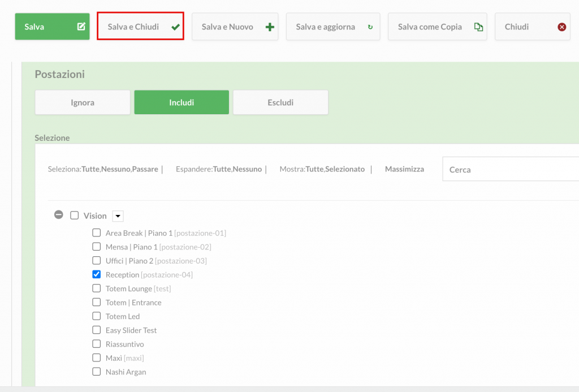Collapse the Vision tree group
Screen dimensions: 579x392
coord(58,215)
